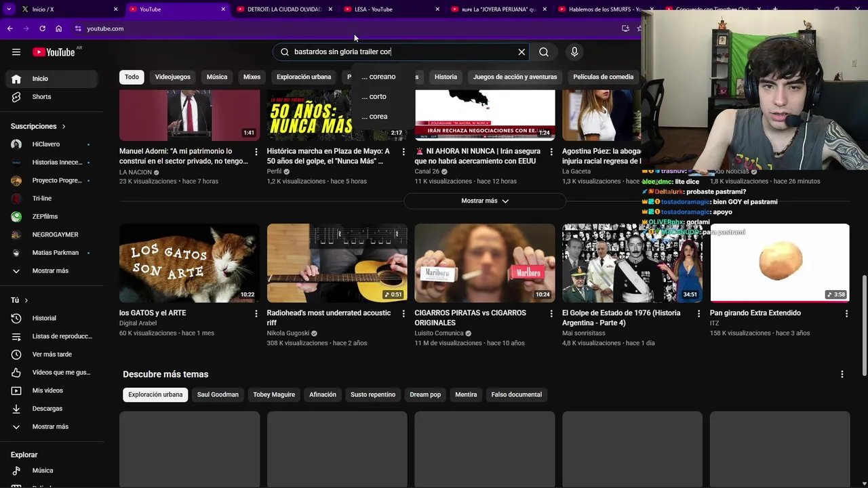This screenshot has height=488, width=868.
Task: Open options menu for los GATOS y el ARTE
Action: 256,314
